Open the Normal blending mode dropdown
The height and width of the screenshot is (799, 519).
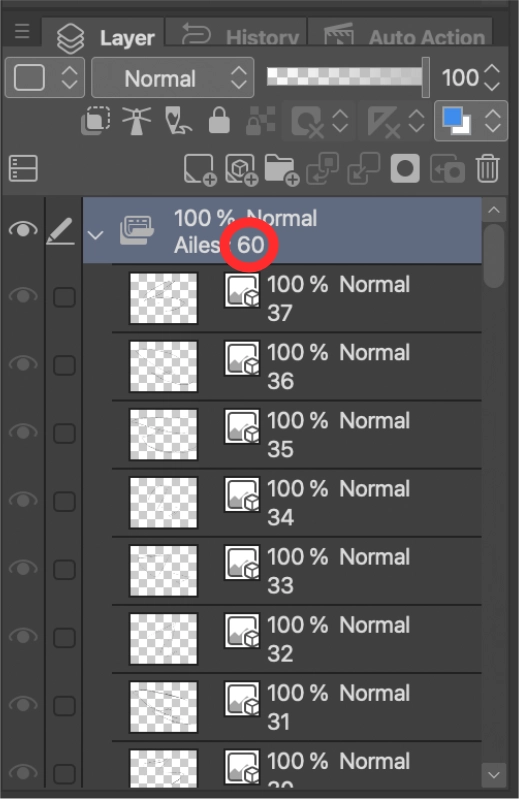point(173,78)
